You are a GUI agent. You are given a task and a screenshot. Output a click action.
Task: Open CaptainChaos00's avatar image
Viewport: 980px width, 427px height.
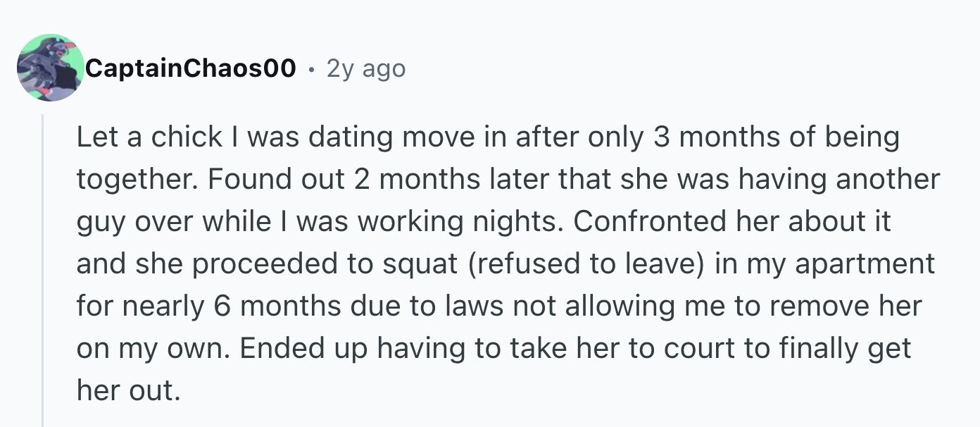click(x=51, y=68)
